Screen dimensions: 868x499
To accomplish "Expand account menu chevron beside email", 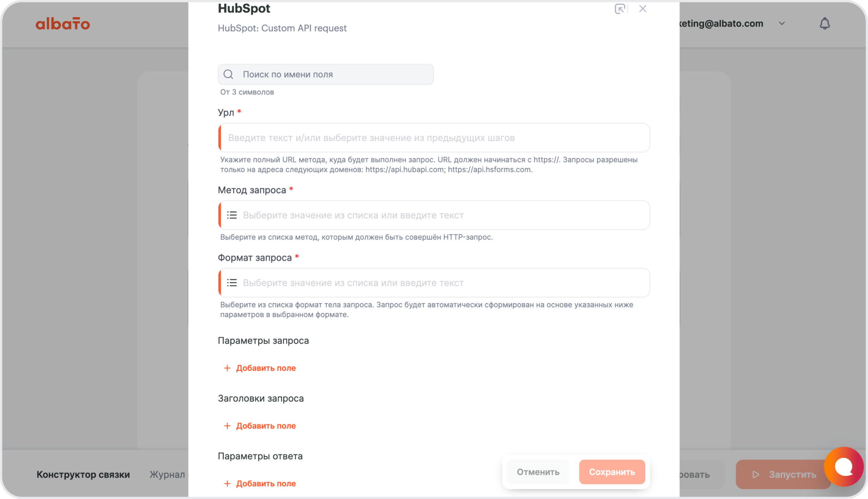I will [x=782, y=24].
